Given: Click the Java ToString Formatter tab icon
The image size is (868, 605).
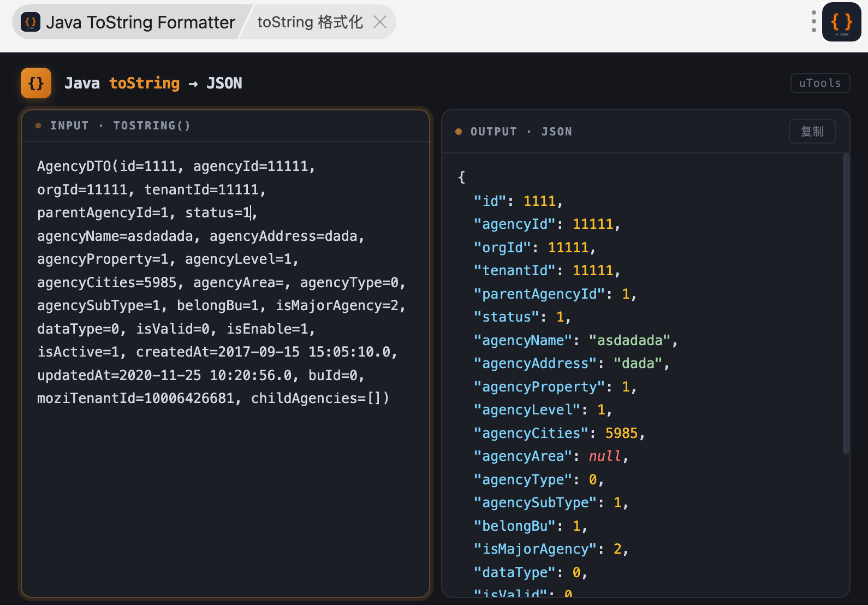Looking at the screenshot, I should point(31,22).
